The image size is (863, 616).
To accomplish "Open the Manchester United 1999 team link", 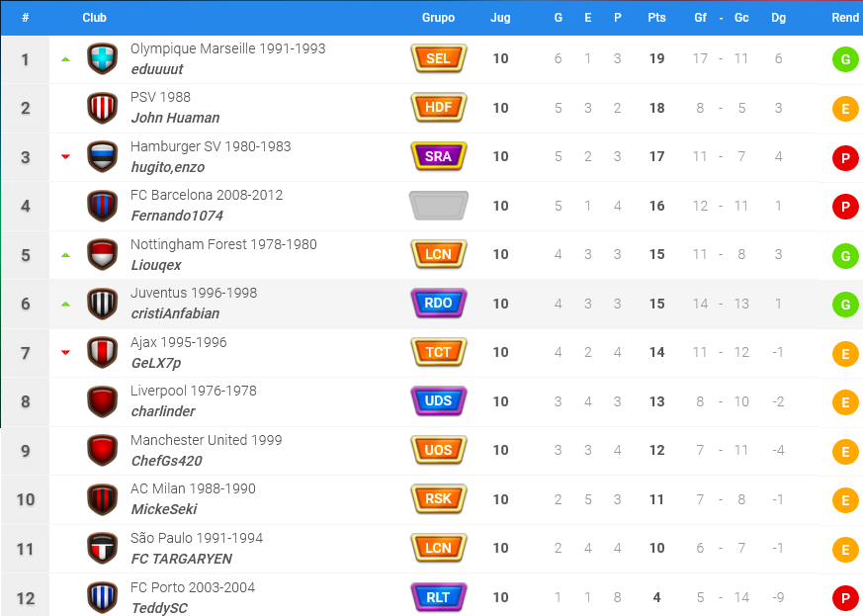I will click(206, 440).
